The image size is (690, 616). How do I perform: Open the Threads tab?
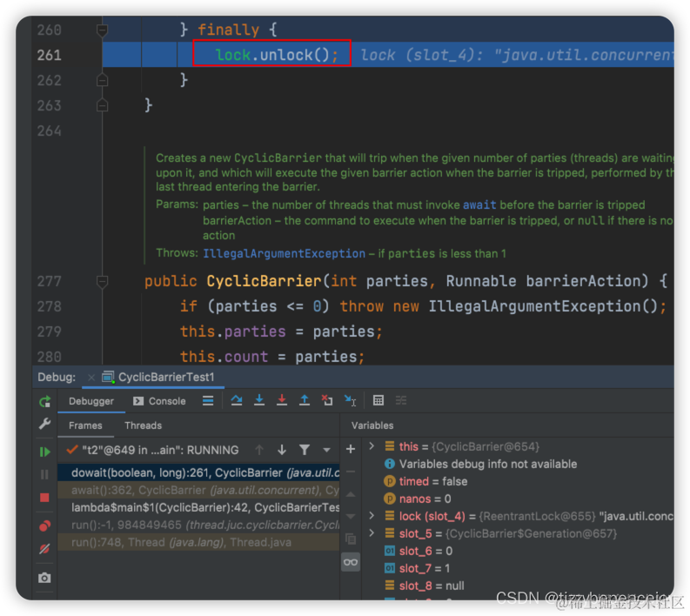tap(143, 425)
